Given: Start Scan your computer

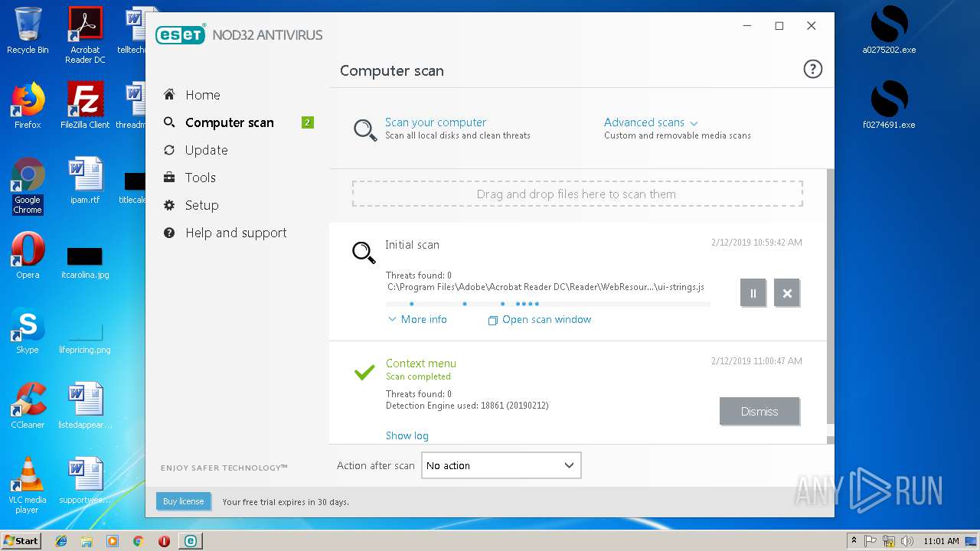Looking at the screenshot, I should 436,122.
